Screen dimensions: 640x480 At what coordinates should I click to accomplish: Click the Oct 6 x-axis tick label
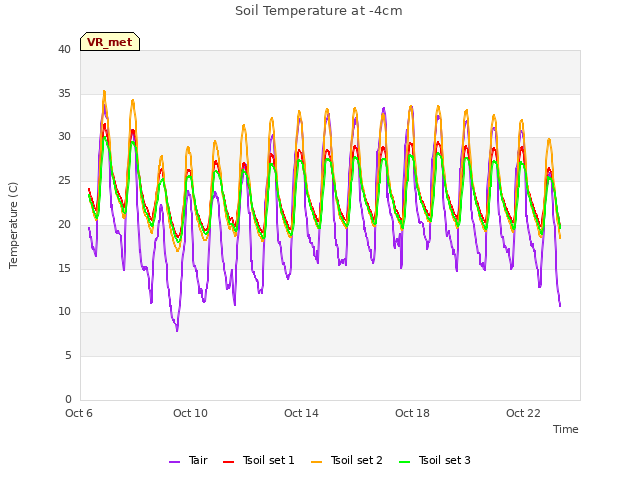[x=79, y=413]
